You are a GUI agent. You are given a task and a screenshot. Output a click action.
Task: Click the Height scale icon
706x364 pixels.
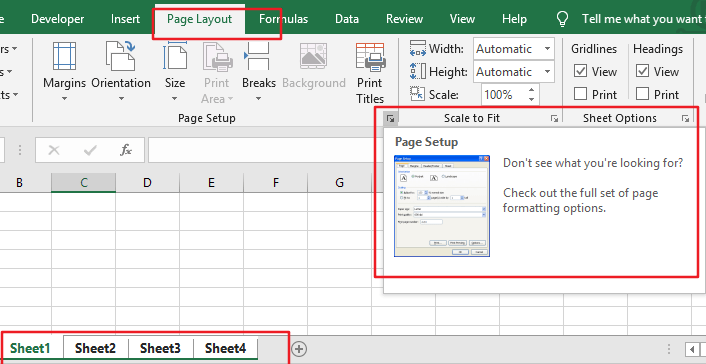click(x=418, y=72)
